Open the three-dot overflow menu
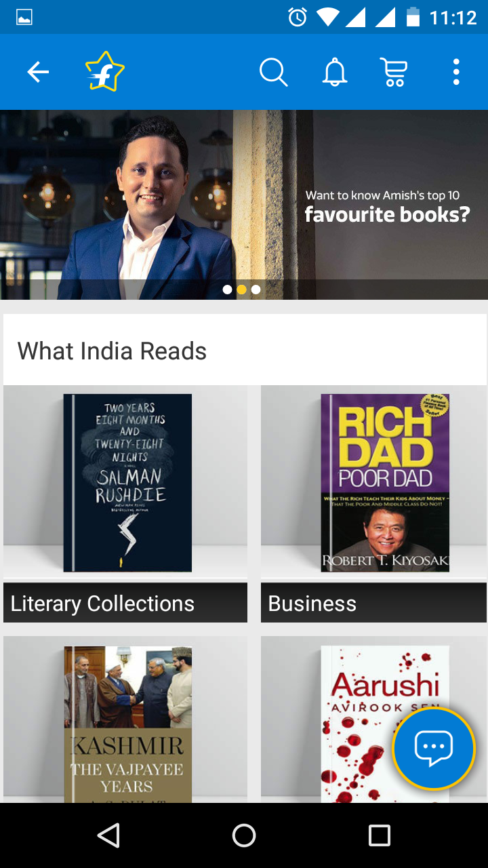 point(456,72)
